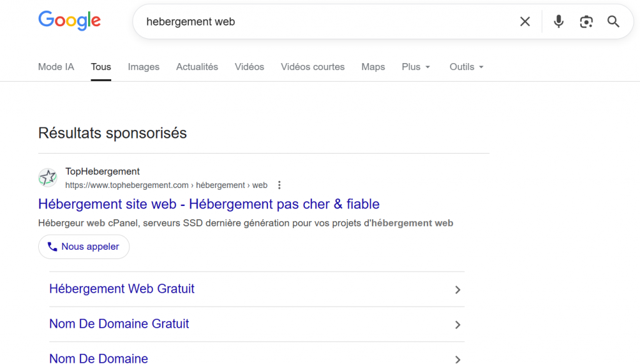
Task: Expand the Plus dropdown menu
Action: pyautogui.click(x=416, y=67)
